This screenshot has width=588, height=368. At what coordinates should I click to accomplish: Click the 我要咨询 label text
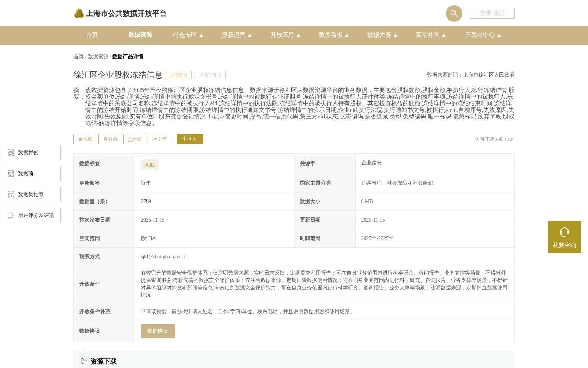pos(564,245)
